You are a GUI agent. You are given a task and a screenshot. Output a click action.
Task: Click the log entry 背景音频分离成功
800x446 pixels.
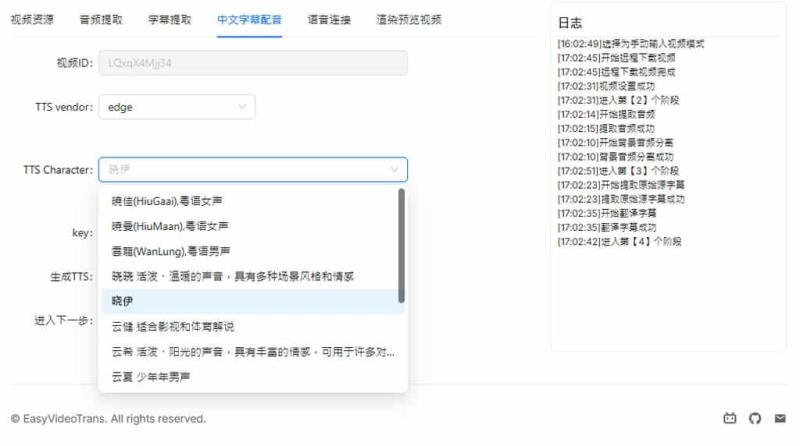(615, 157)
